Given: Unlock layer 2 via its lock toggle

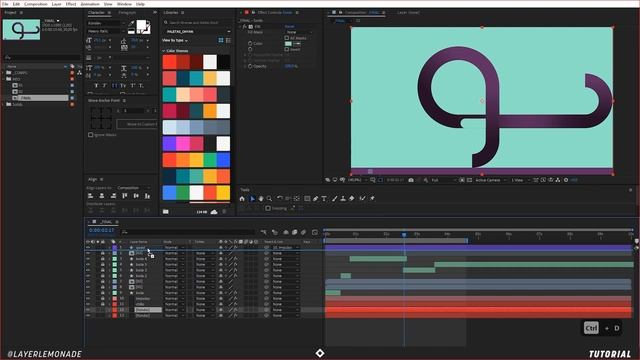Looking at the screenshot, I should (x=103, y=253).
